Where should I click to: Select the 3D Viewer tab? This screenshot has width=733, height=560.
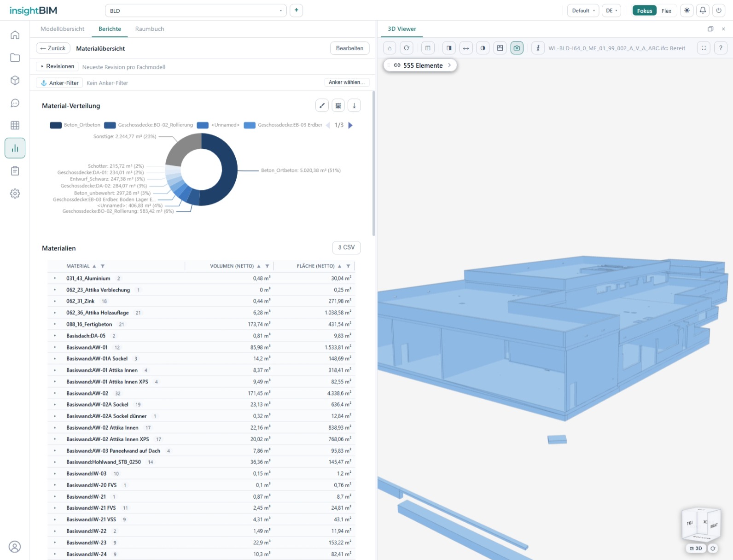point(402,29)
